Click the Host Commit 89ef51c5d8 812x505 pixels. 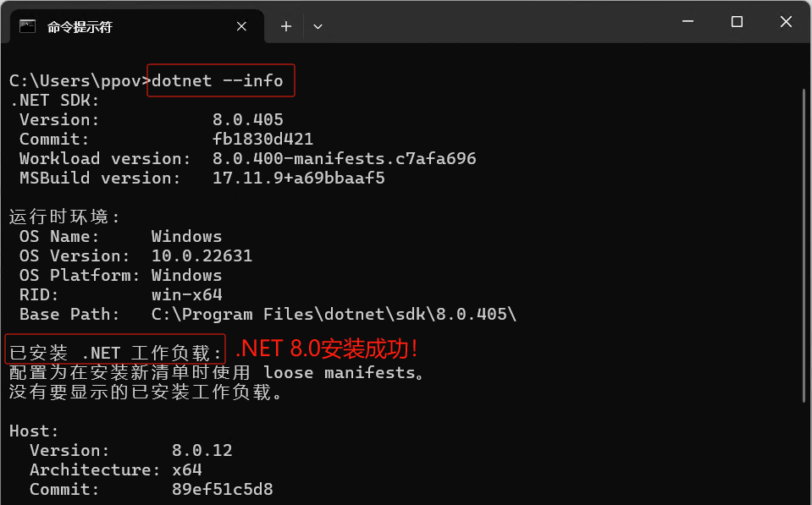pos(222,489)
